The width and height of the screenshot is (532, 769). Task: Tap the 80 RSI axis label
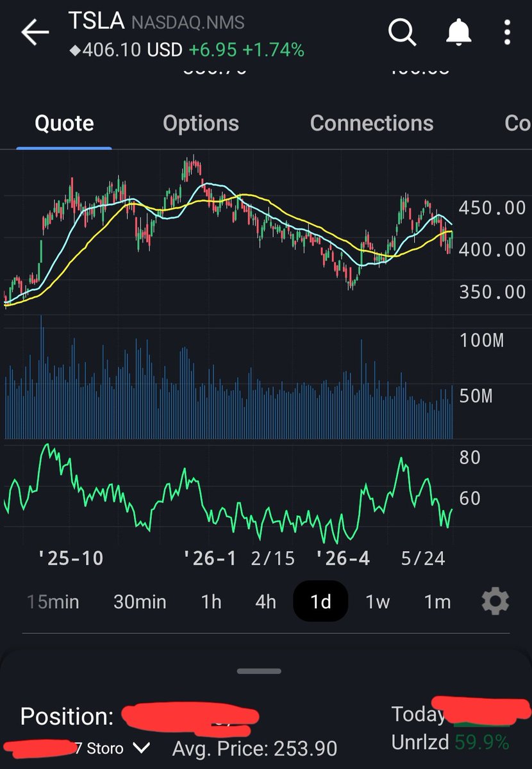470,458
